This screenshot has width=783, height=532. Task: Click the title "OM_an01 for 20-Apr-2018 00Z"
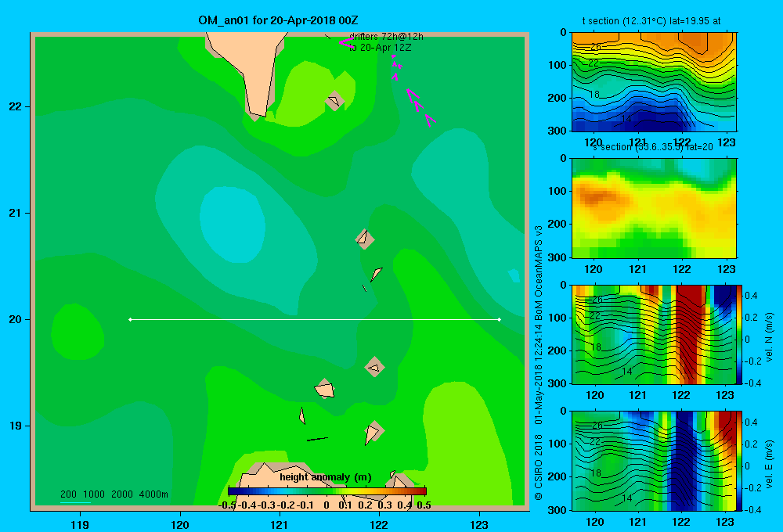[278, 20]
